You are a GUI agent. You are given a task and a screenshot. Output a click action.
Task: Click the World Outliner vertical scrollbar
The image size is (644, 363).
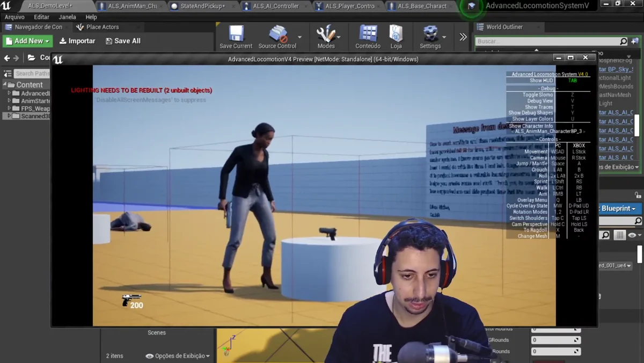point(637,125)
